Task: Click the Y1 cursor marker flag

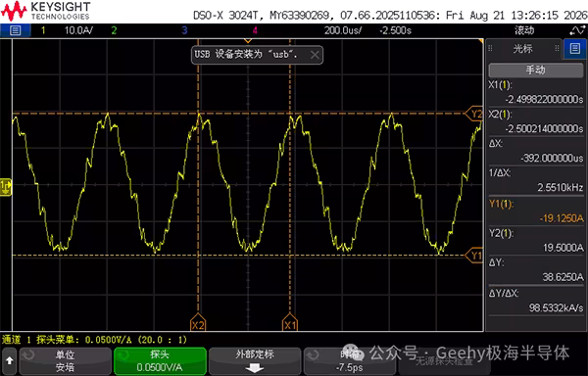Action: tap(474, 256)
